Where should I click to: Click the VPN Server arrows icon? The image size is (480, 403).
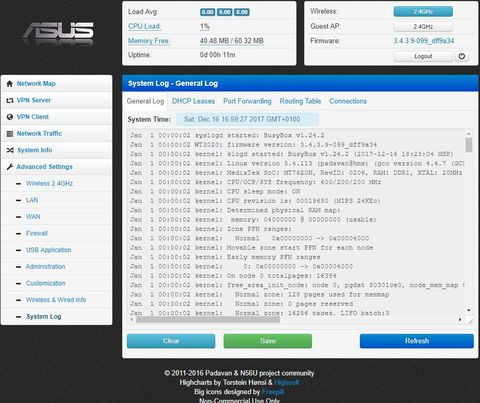click(10, 100)
